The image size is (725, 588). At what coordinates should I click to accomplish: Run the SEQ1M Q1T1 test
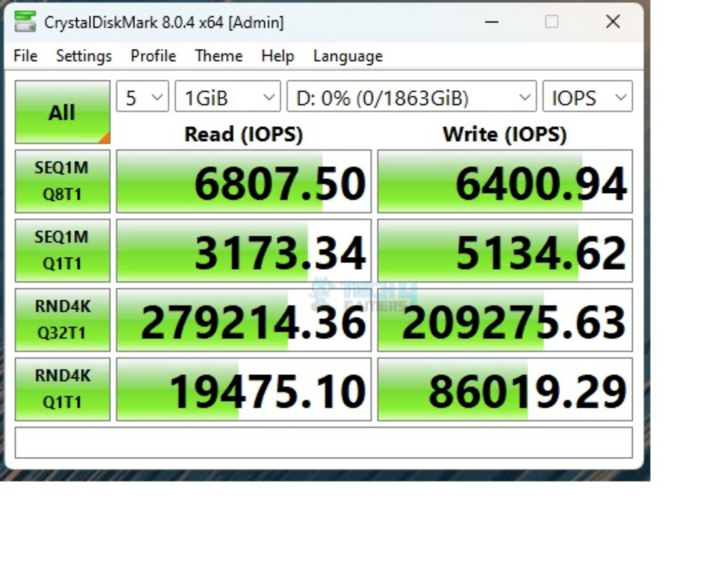(x=62, y=250)
